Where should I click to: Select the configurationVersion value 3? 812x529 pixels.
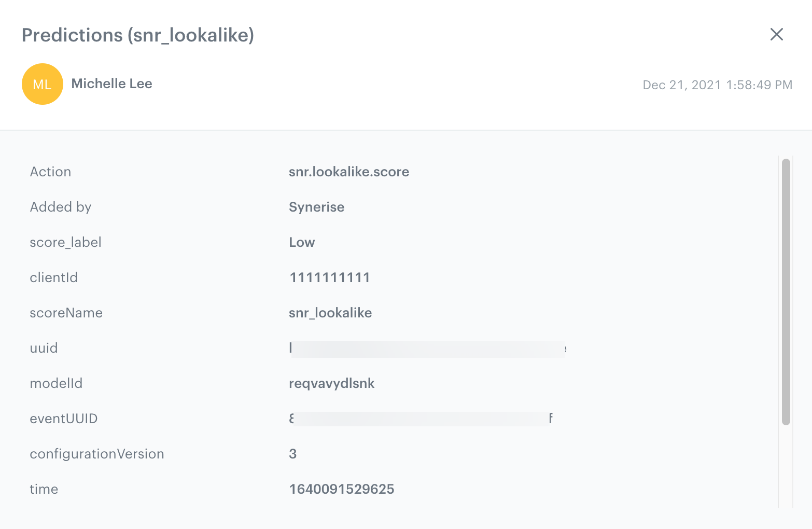pos(292,453)
